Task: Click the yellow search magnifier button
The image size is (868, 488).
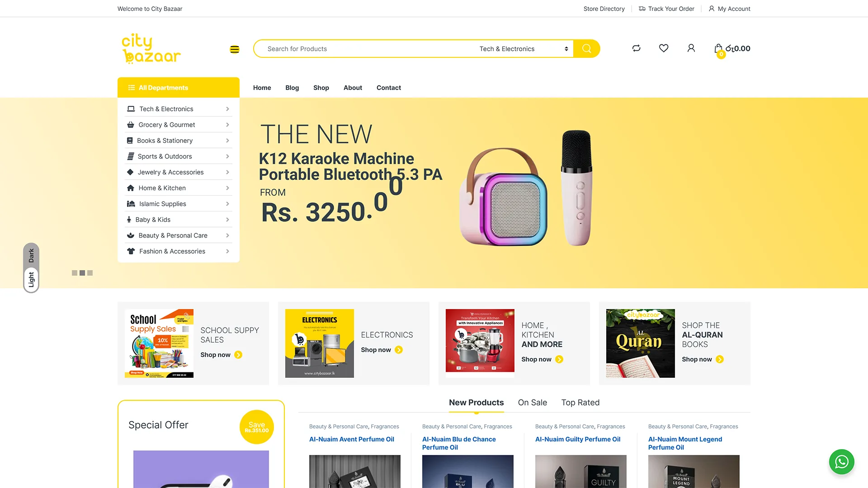Action: coord(586,49)
